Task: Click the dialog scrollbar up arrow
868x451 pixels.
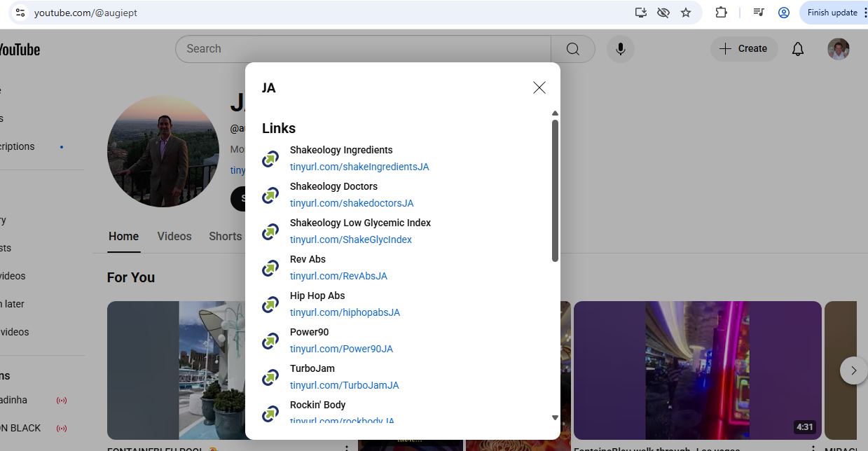Action: pos(555,113)
